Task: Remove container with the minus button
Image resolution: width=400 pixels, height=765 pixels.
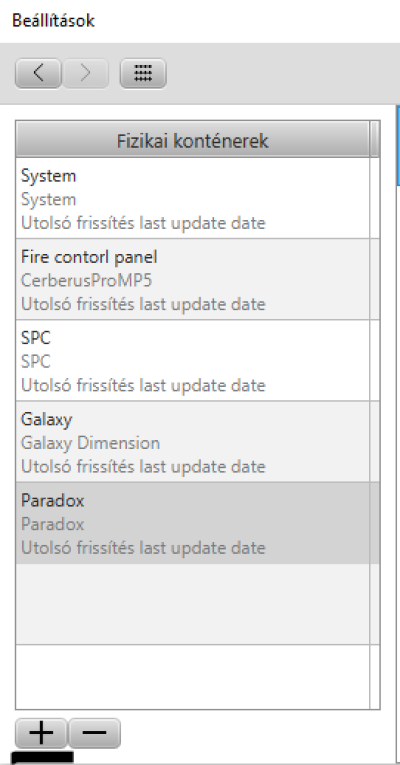Action: [x=94, y=733]
